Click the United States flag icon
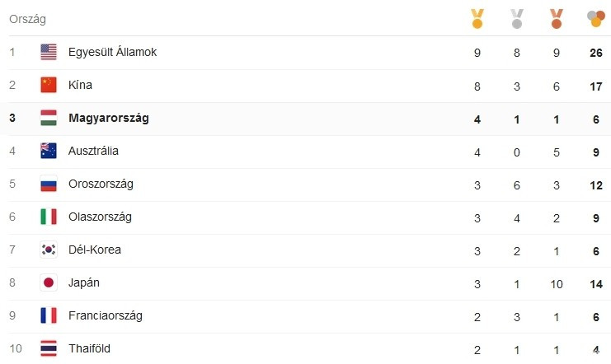 coord(49,52)
